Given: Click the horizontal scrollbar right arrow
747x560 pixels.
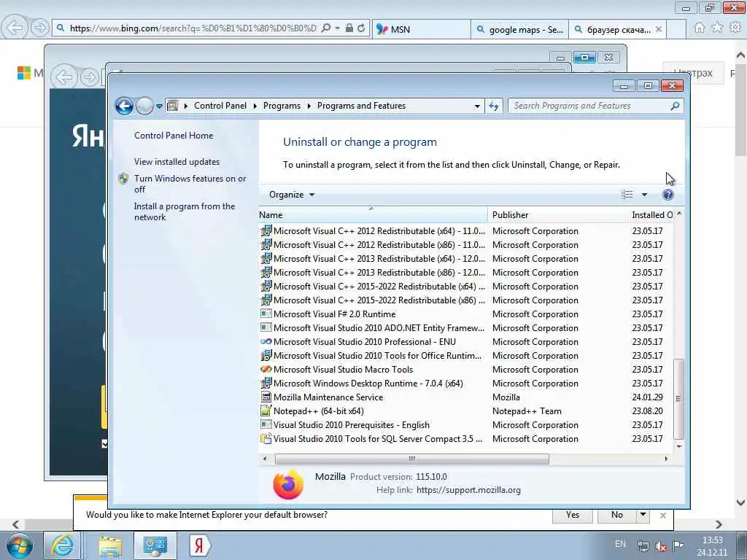Looking at the screenshot, I should (666, 459).
